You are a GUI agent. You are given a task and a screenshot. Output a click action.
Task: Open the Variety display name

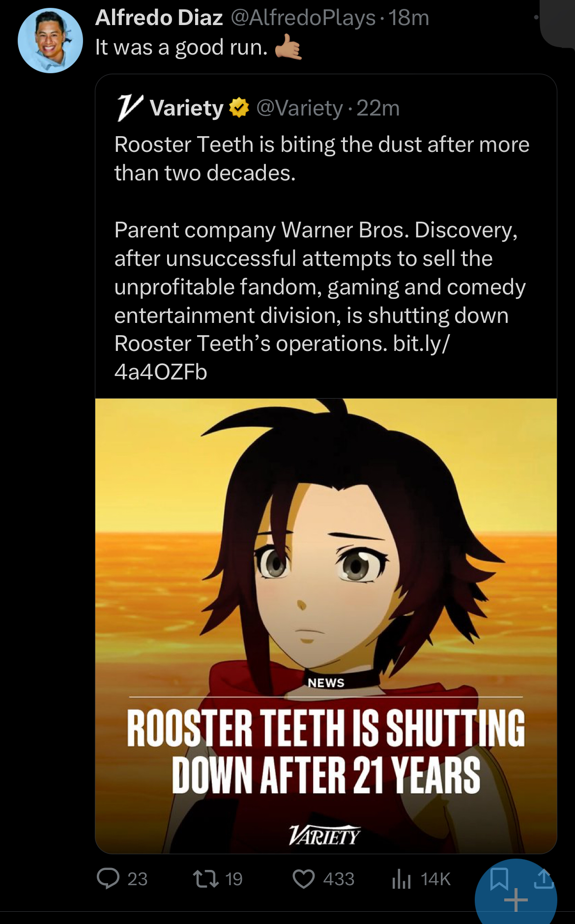coord(187,108)
